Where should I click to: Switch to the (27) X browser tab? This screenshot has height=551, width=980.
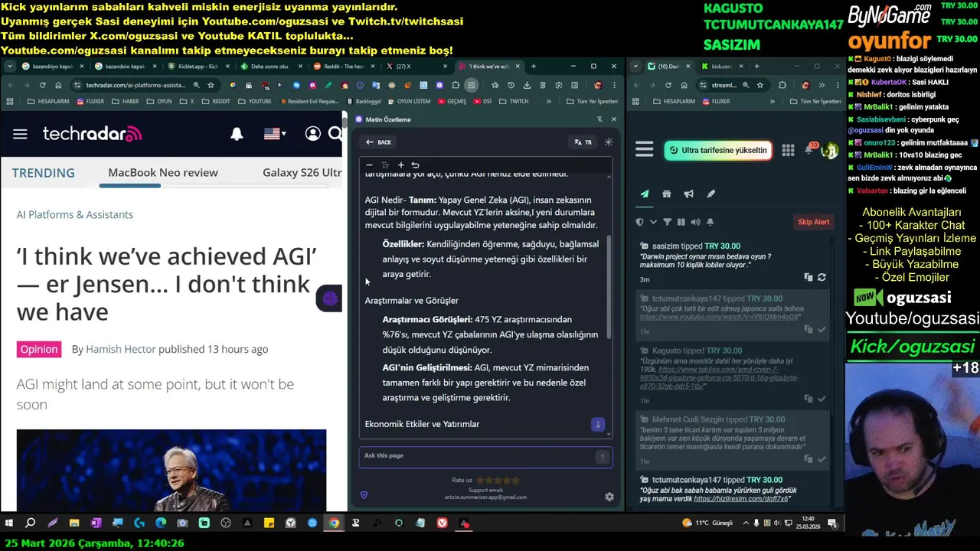click(414, 67)
